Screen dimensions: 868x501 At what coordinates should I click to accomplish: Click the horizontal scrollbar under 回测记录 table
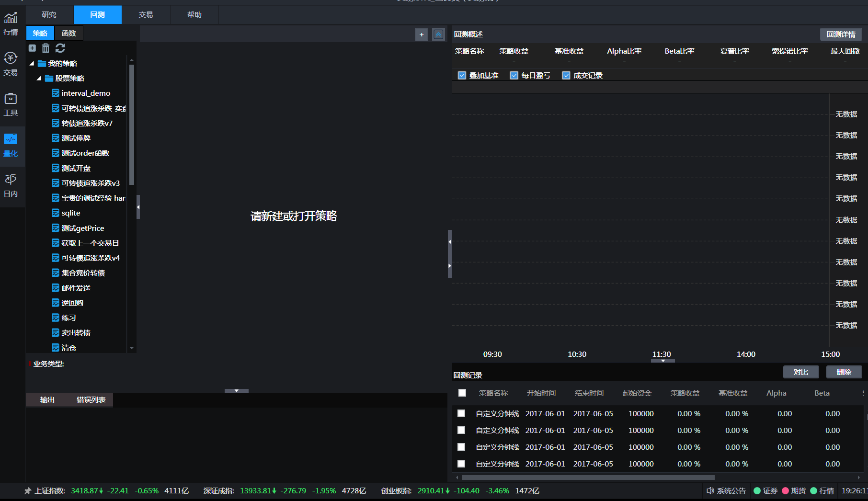click(x=588, y=478)
